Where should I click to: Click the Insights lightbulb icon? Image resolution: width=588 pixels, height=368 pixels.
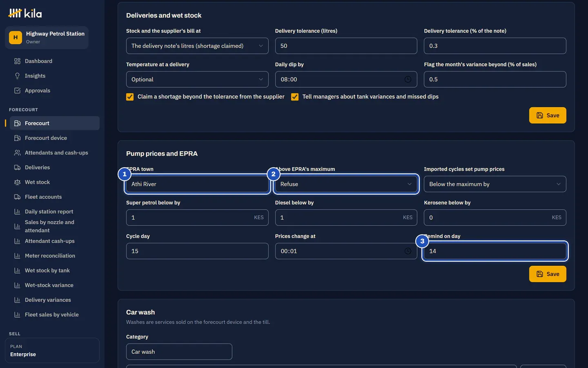[x=17, y=76]
